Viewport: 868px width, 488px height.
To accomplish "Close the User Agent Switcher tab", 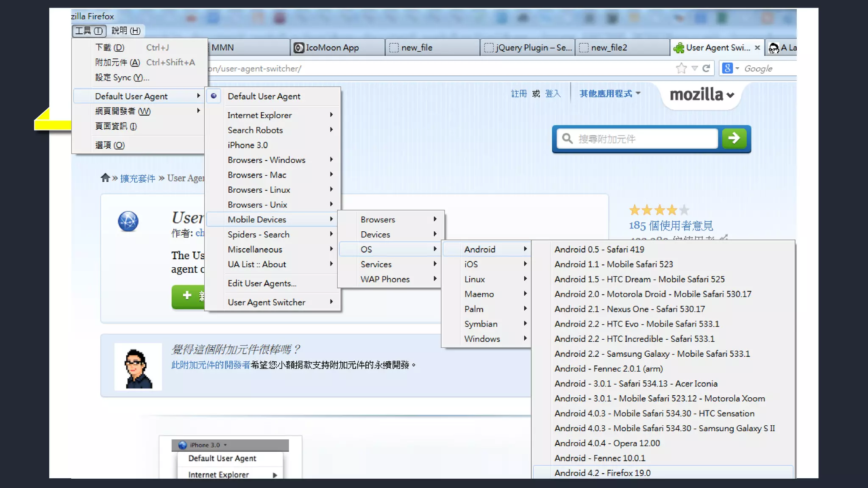I will pos(757,47).
